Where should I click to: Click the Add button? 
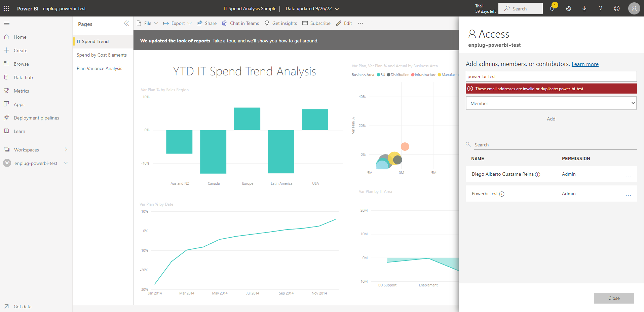pyautogui.click(x=551, y=119)
